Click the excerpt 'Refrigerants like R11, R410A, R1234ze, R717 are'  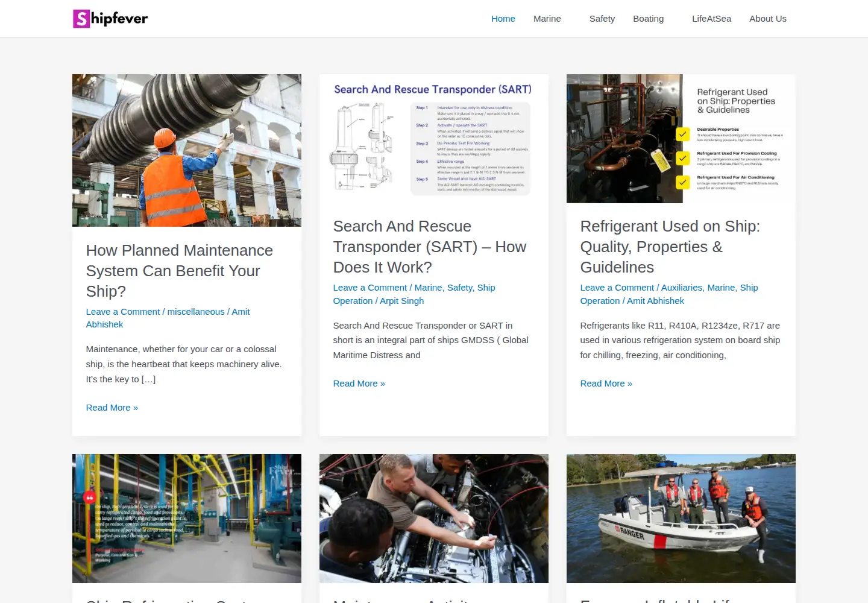(680, 326)
